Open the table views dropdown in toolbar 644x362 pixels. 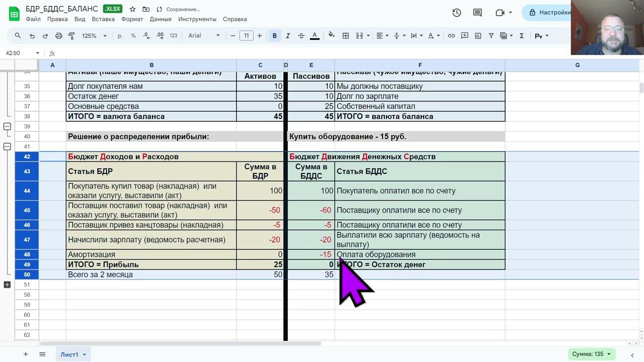click(x=506, y=36)
